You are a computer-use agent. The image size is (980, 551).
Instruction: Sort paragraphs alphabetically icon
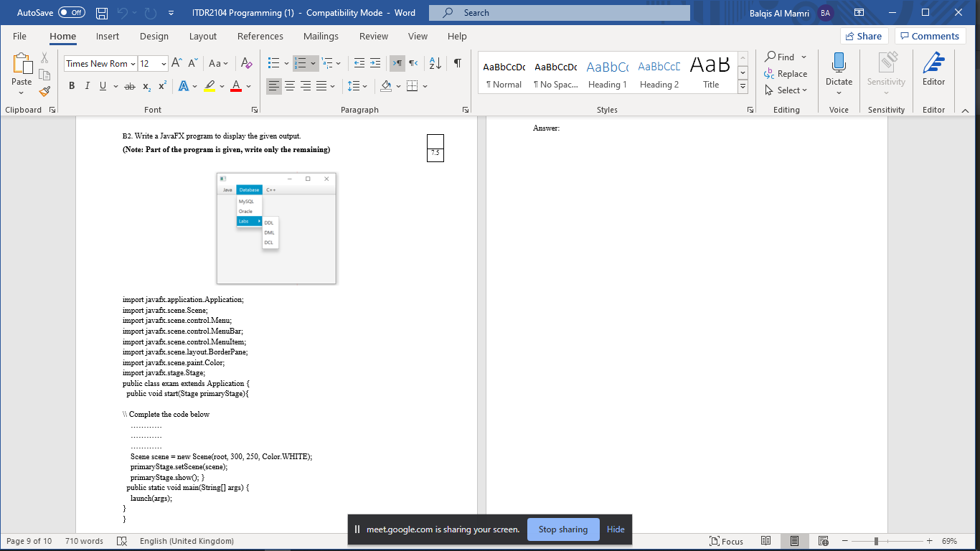point(435,63)
